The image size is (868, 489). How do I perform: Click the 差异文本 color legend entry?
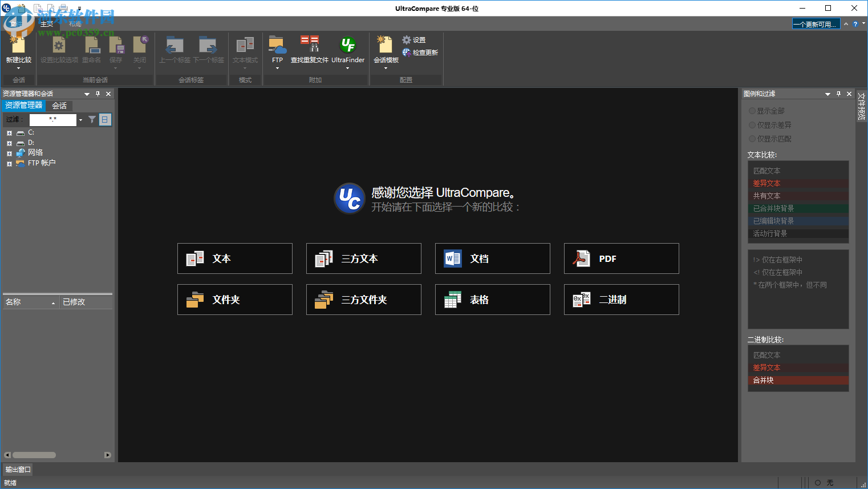pos(766,183)
